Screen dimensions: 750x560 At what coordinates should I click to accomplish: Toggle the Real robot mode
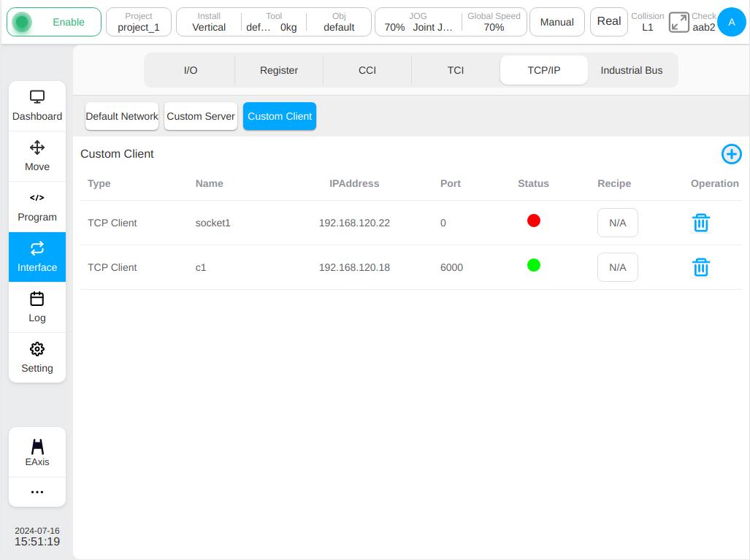coord(609,22)
